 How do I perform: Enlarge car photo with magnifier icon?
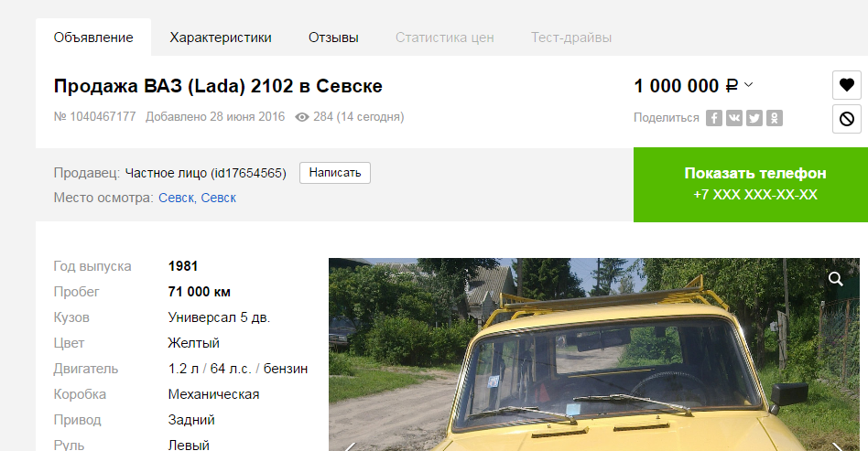(x=835, y=279)
